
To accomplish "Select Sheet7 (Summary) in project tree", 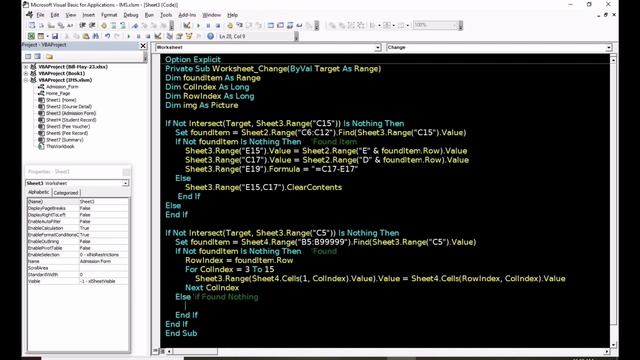I will click(64, 140).
